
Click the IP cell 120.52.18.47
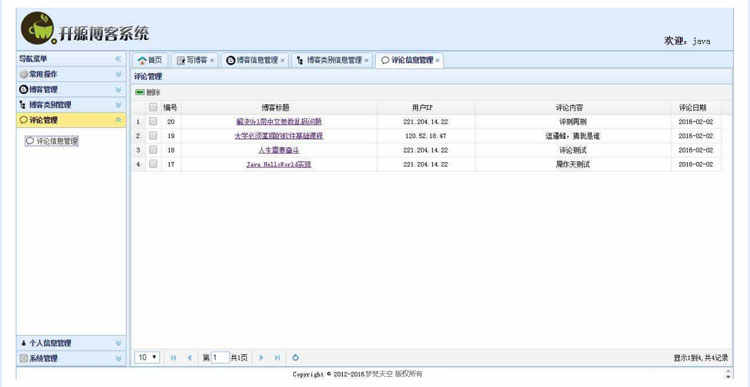(x=426, y=136)
